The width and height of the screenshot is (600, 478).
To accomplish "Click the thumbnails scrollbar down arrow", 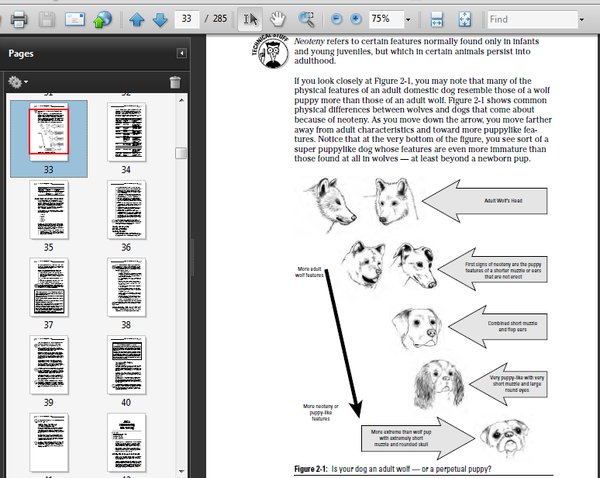I will click(181, 471).
